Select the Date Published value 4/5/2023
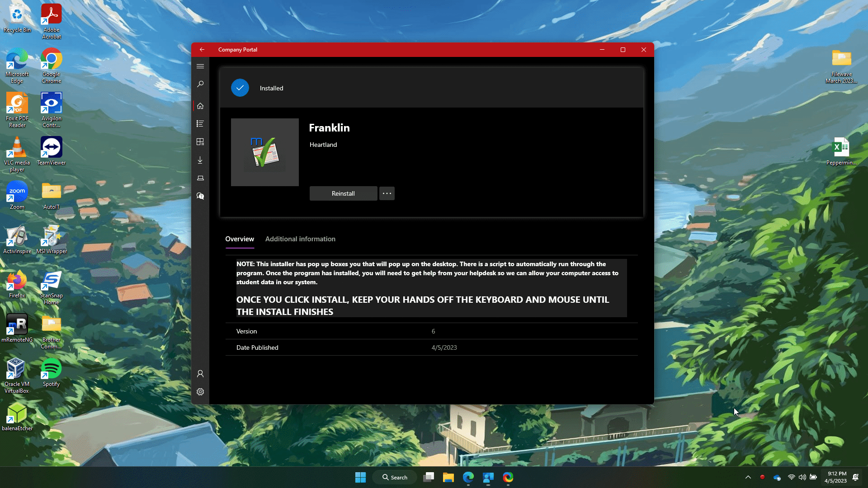868x488 pixels. pos(444,347)
